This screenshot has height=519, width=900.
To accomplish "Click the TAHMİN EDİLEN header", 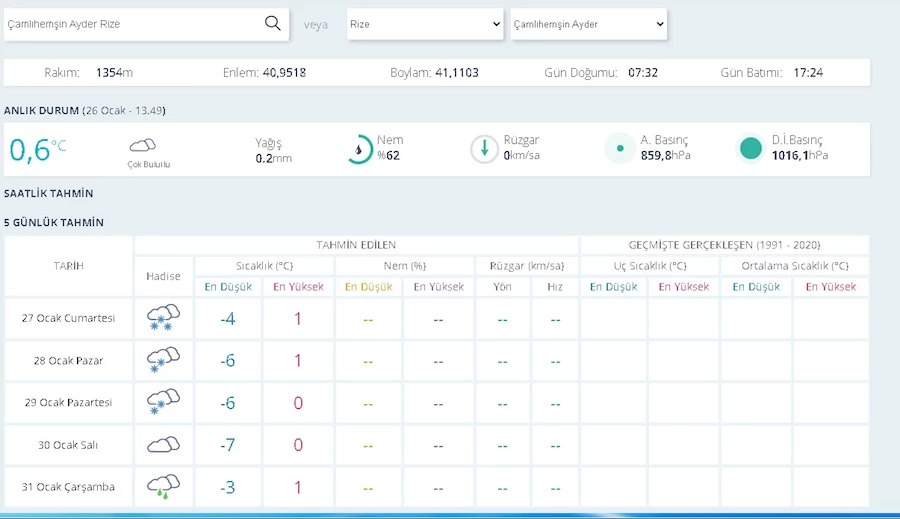I will point(356,245).
